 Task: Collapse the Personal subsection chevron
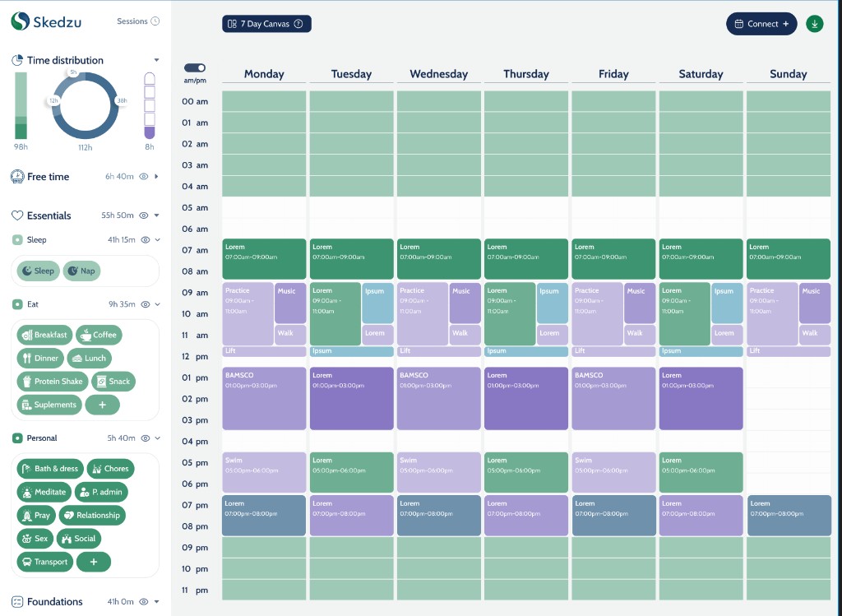coord(158,438)
